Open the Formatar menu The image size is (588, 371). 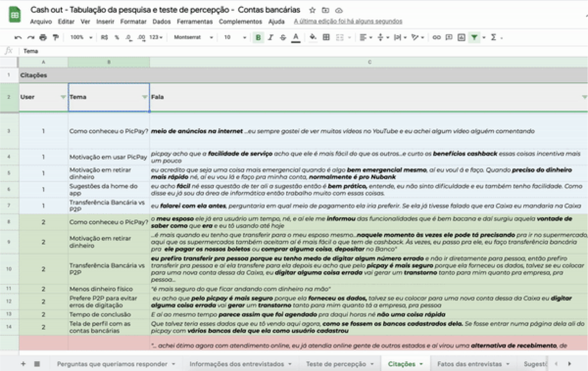point(134,21)
